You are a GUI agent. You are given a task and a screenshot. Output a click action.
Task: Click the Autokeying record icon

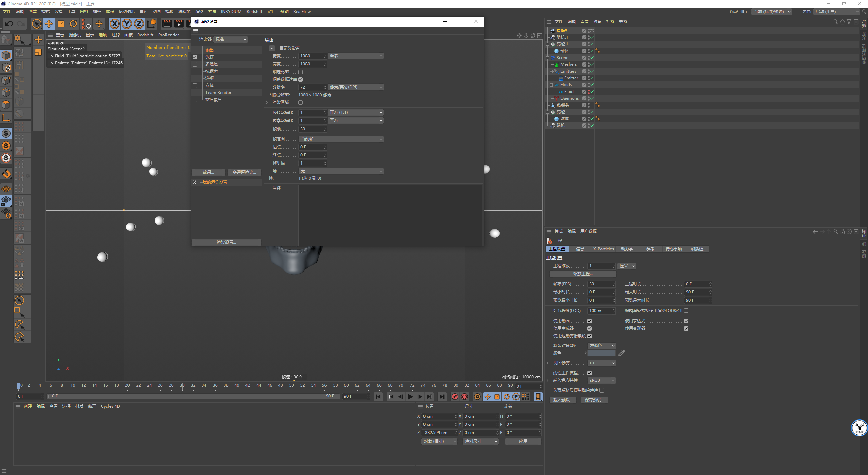point(465,397)
